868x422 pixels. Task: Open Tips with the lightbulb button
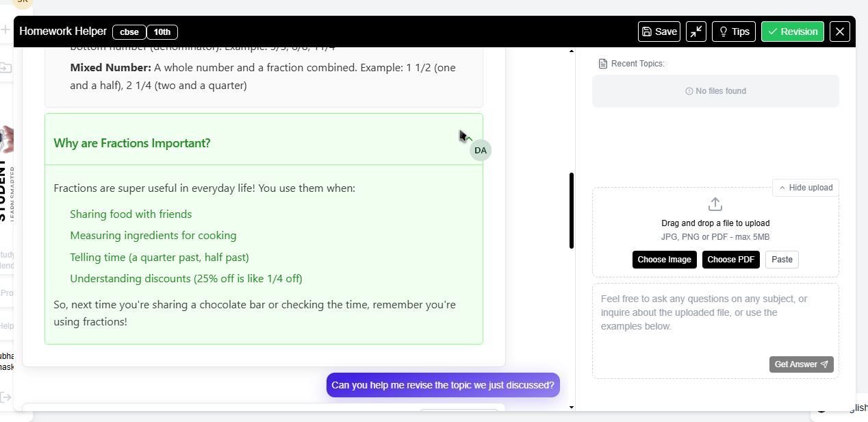tap(734, 32)
